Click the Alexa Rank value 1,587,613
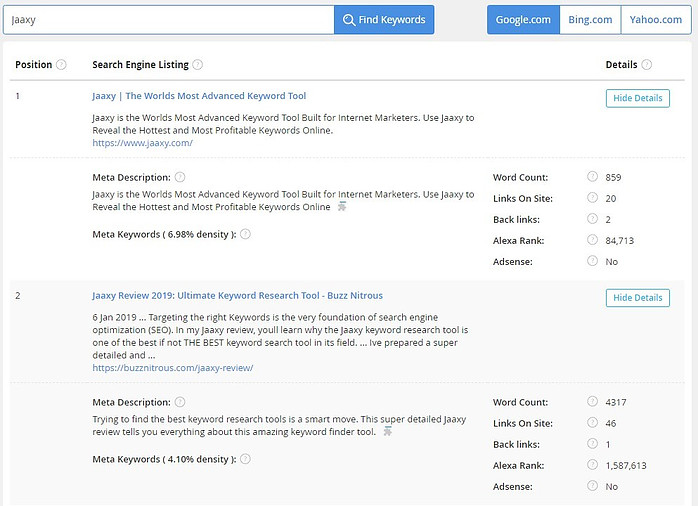The height and width of the screenshot is (506, 698). point(625,466)
